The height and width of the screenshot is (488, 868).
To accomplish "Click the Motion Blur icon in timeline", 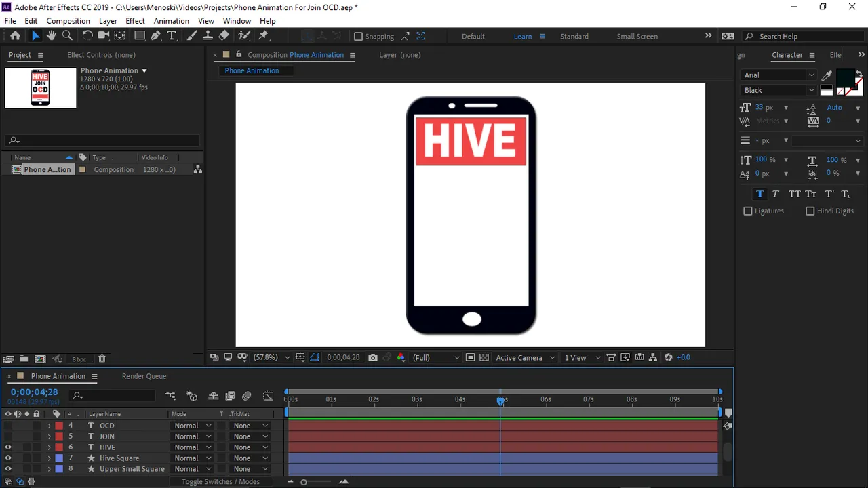I will (247, 396).
